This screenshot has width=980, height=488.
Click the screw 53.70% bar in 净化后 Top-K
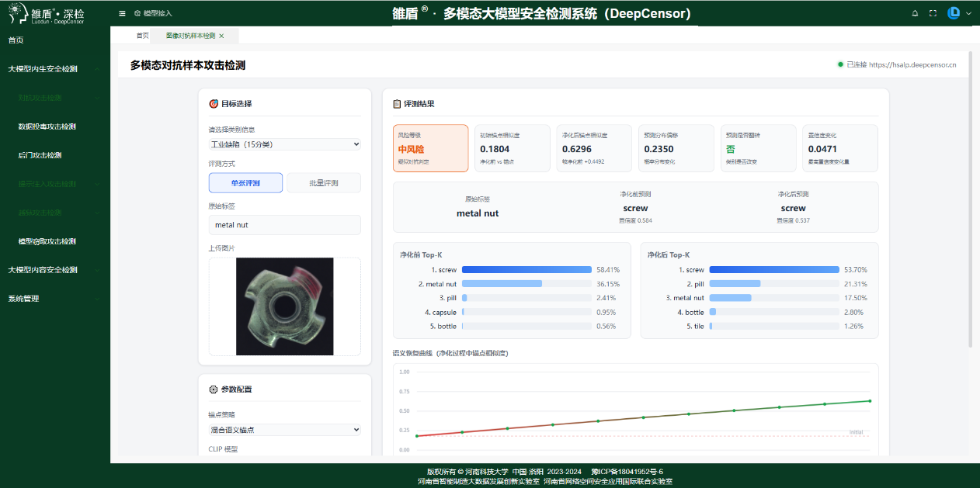tap(774, 269)
